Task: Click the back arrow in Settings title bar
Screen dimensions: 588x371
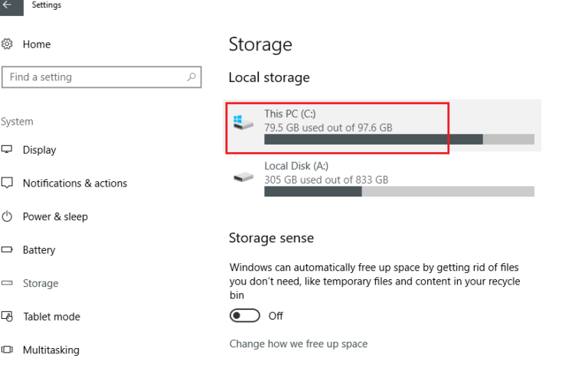Action: (x=8, y=6)
